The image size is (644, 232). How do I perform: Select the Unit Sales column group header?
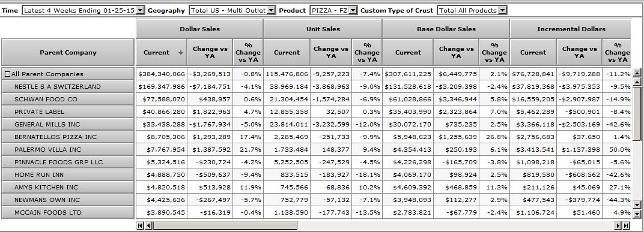point(323,29)
